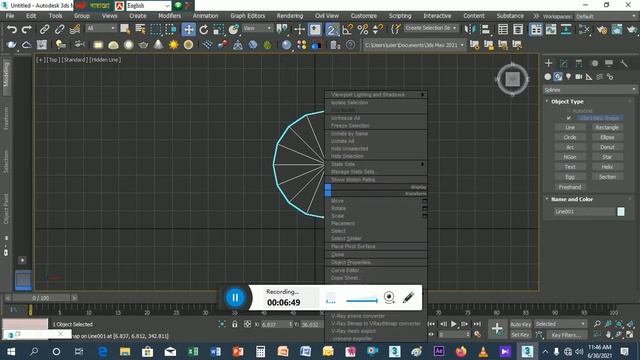Open the Utilities wrench panel tab
The image size is (640, 360).
point(624,63)
